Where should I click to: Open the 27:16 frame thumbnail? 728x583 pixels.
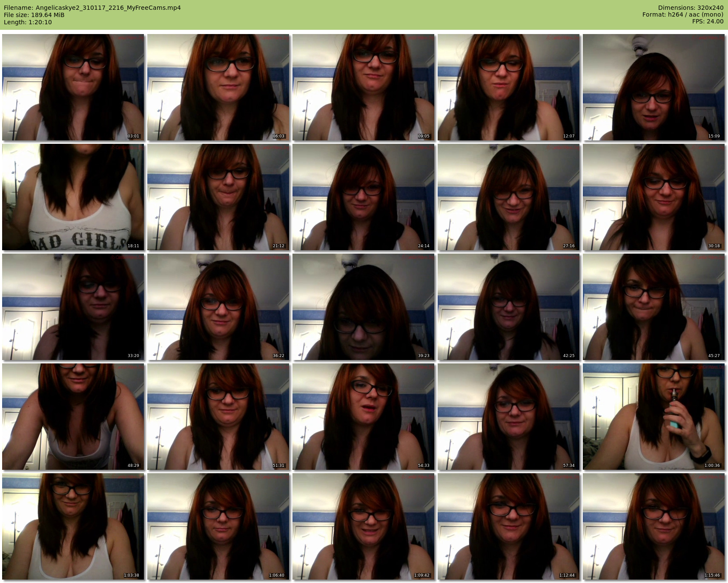[x=509, y=197]
